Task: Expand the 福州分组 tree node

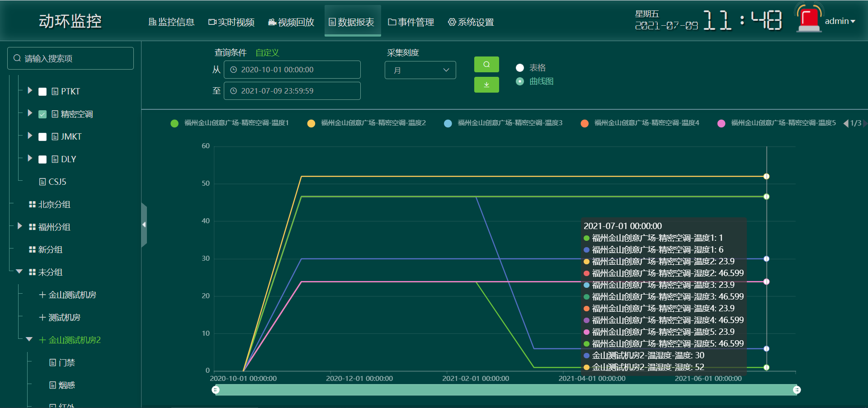Action: tap(20, 226)
